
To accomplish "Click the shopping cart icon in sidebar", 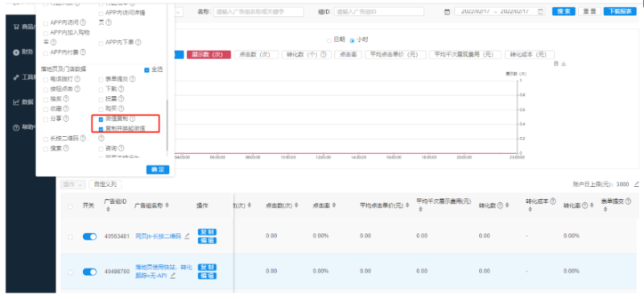I will click(16, 27).
